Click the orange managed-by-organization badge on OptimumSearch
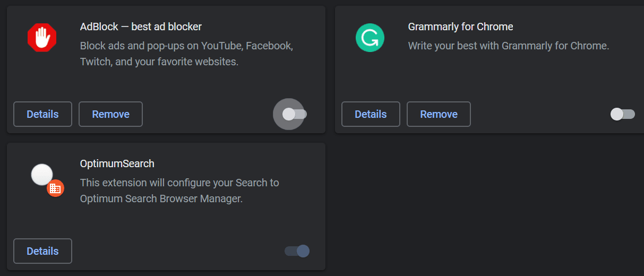This screenshot has height=276, width=644. [55, 188]
